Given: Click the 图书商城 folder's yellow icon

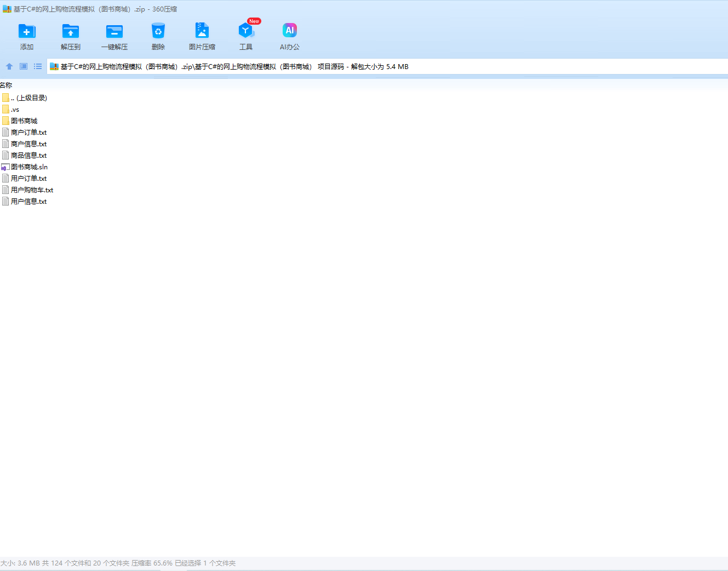Looking at the screenshot, I should (x=5, y=121).
